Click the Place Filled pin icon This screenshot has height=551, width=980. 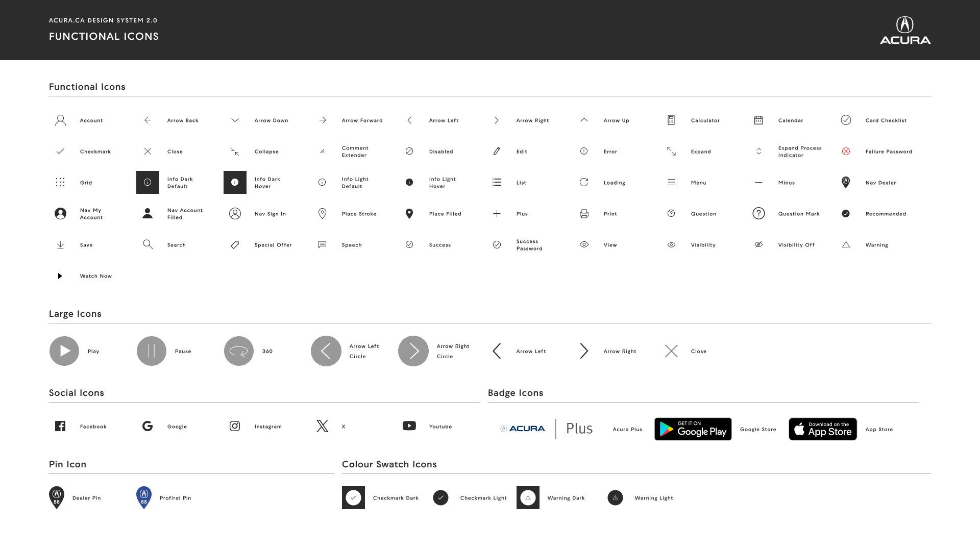tap(409, 213)
